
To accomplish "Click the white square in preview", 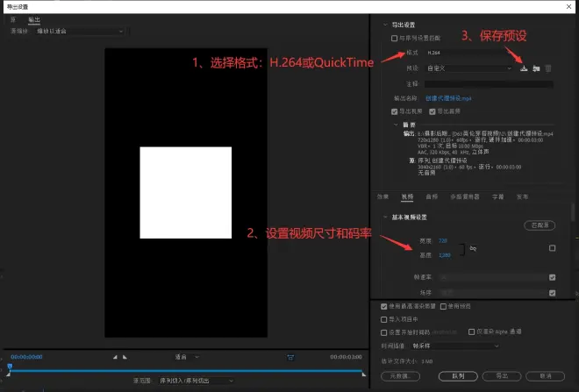I will pyautogui.click(x=186, y=193).
